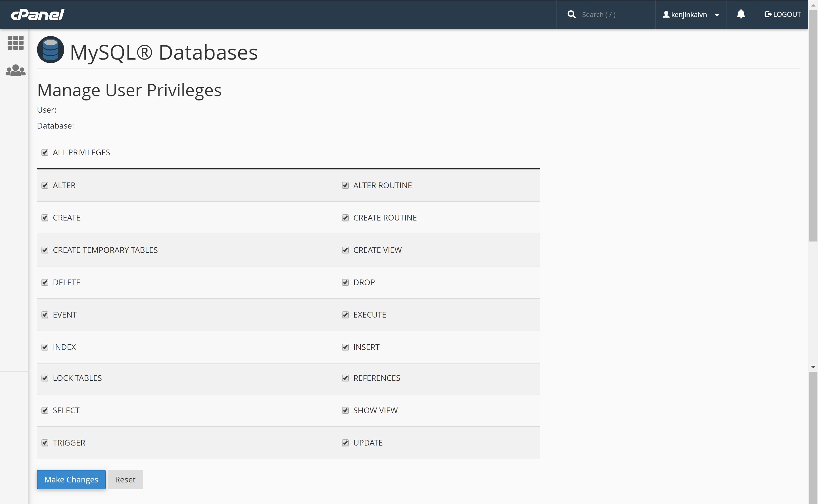The image size is (818, 504).
Task: Open the User Manager people icon
Action: pyautogui.click(x=16, y=71)
